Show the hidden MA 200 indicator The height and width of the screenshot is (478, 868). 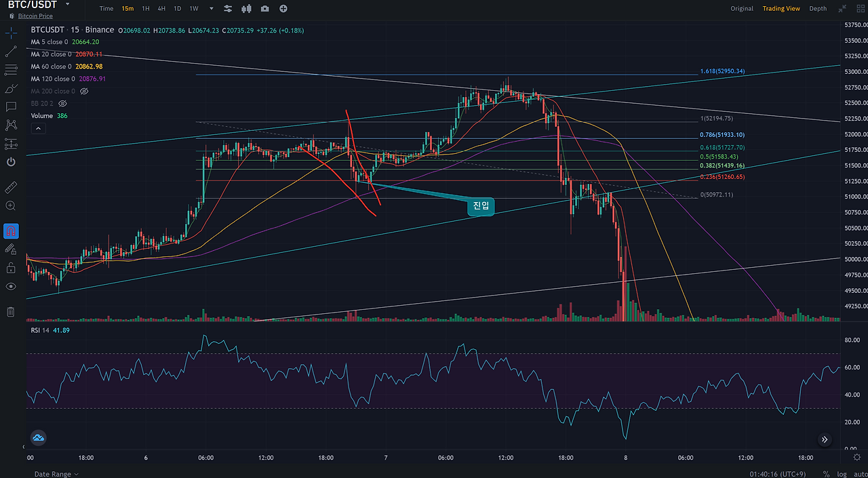click(x=85, y=91)
